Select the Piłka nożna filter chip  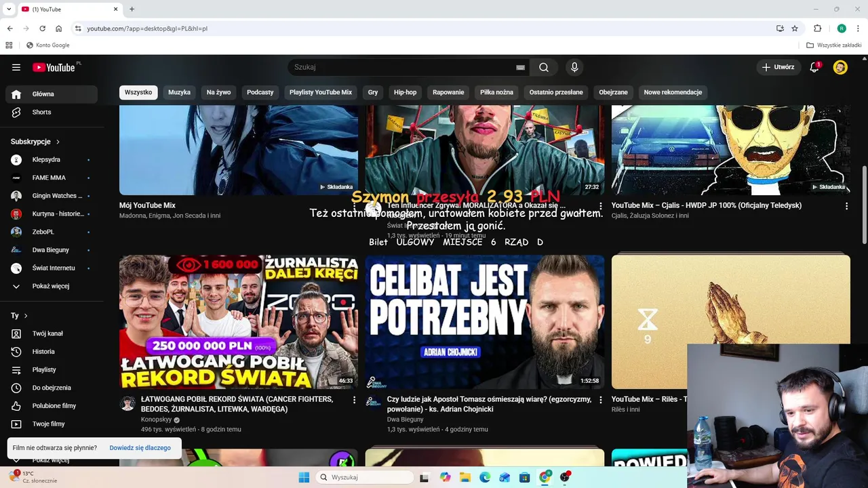(x=496, y=92)
